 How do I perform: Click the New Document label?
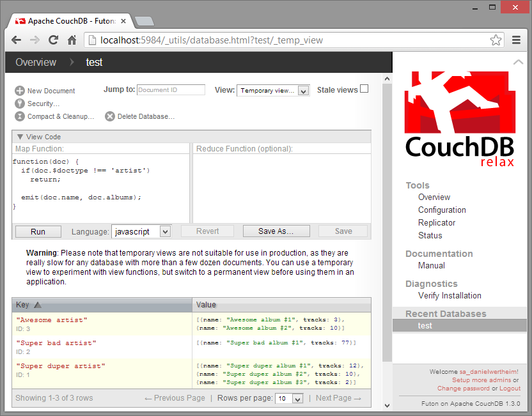pyautogui.click(x=51, y=91)
